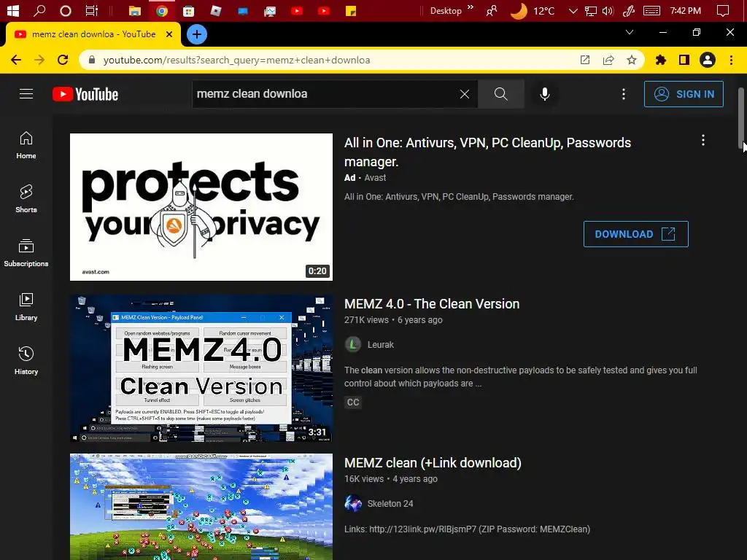747x560 pixels.
Task: Open a new browser tab
Action: 197,34
